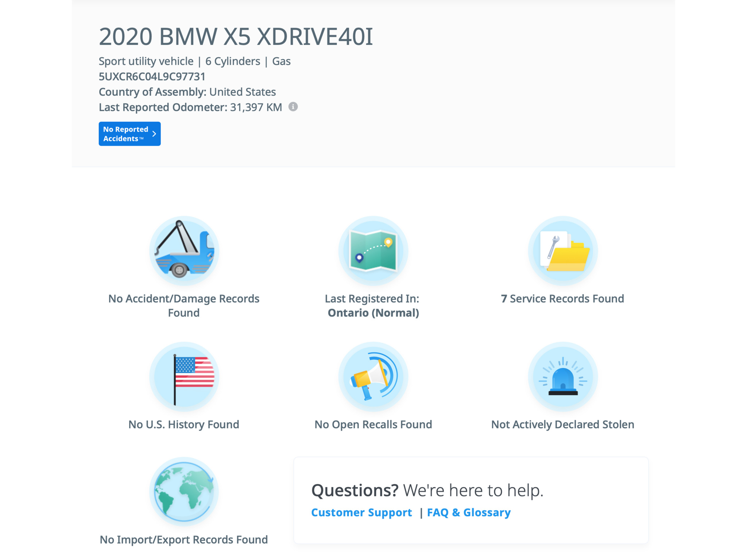Screen dimensions: 747x560
Task: Open the Customer Support link
Action: tap(361, 512)
